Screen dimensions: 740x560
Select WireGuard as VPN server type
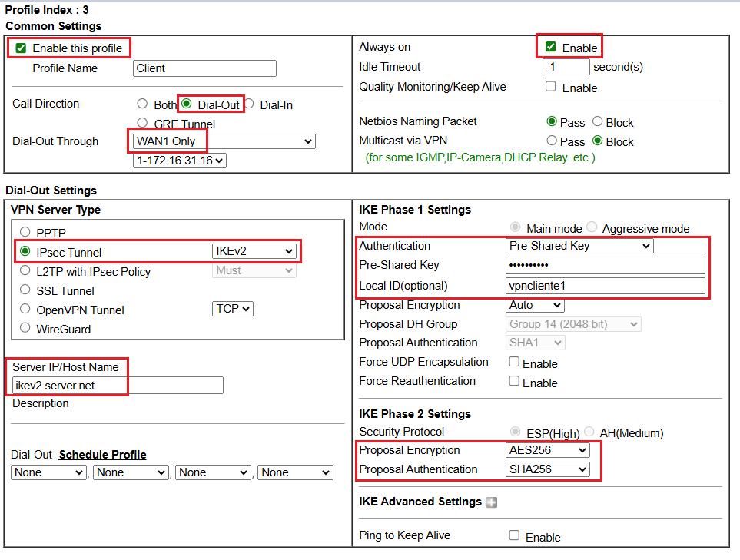(25, 329)
